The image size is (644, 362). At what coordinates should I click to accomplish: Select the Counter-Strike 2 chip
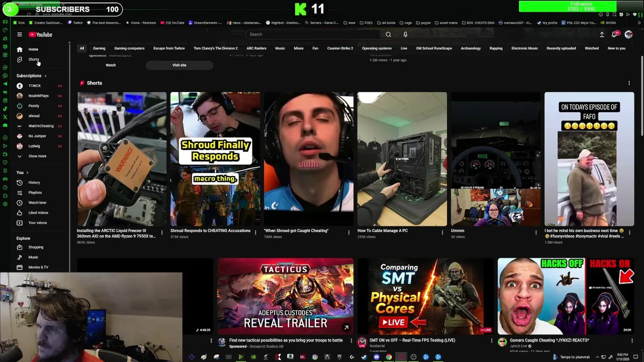(340, 48)
